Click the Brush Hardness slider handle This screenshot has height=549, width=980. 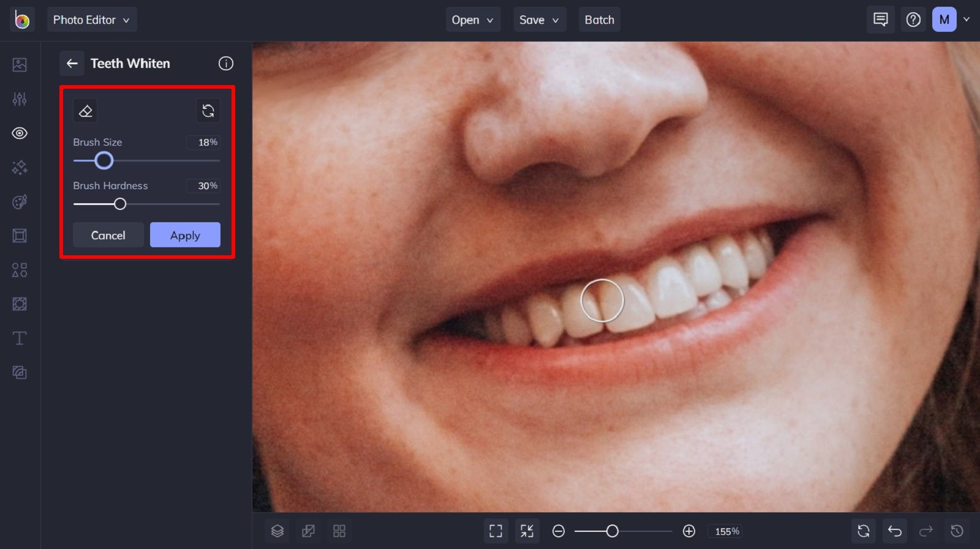click(x=120, y=204)
